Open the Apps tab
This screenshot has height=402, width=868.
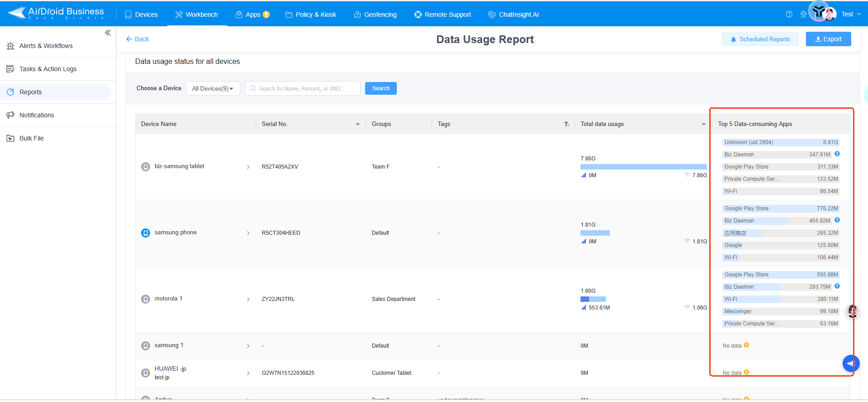(x=253, y=15)
